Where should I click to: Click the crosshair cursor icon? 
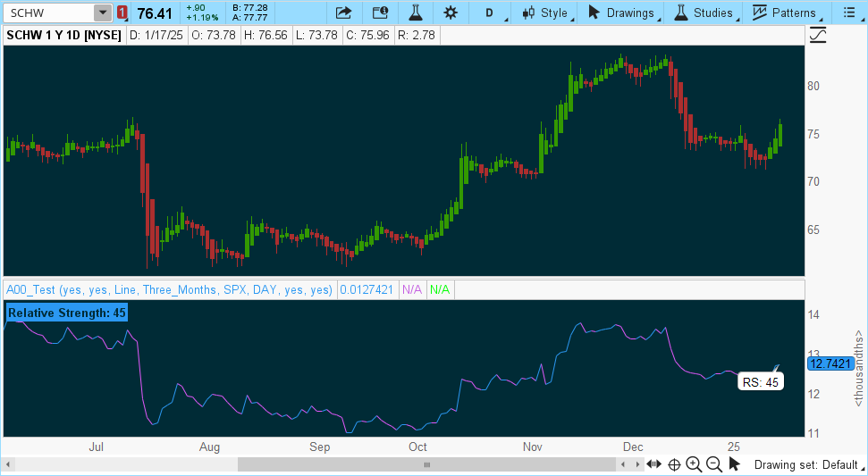674,464
